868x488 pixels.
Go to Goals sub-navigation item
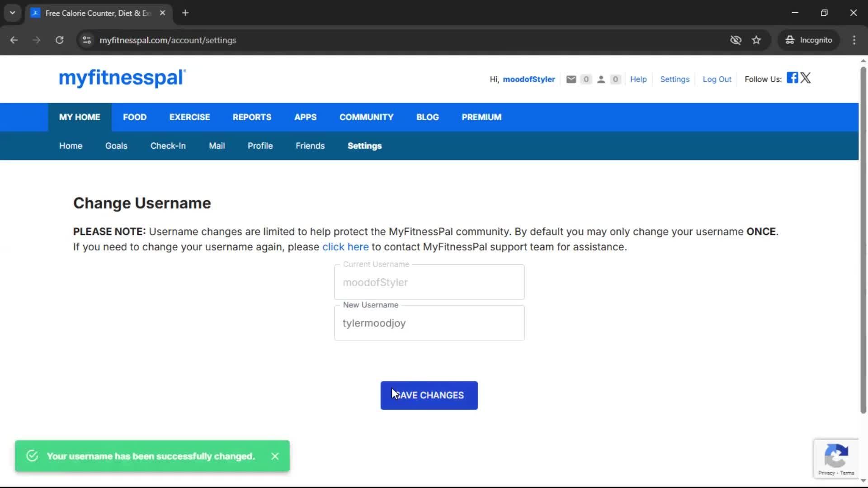point(116,146)
